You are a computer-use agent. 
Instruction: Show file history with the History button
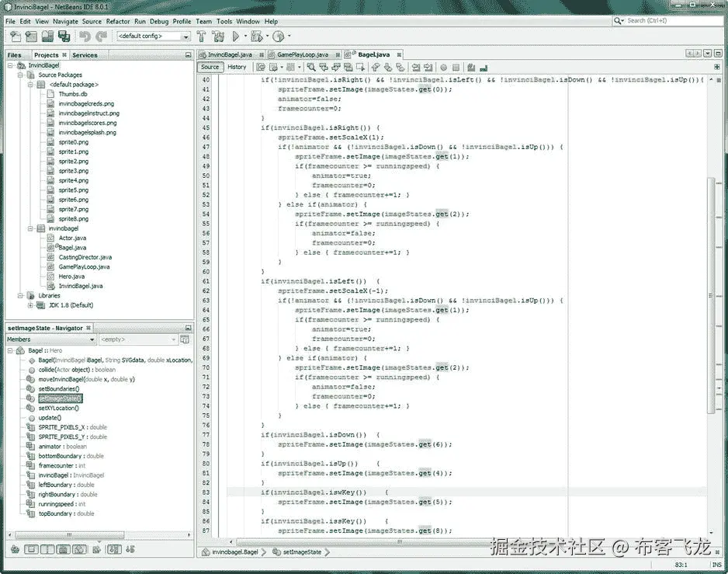coord(237,67)
